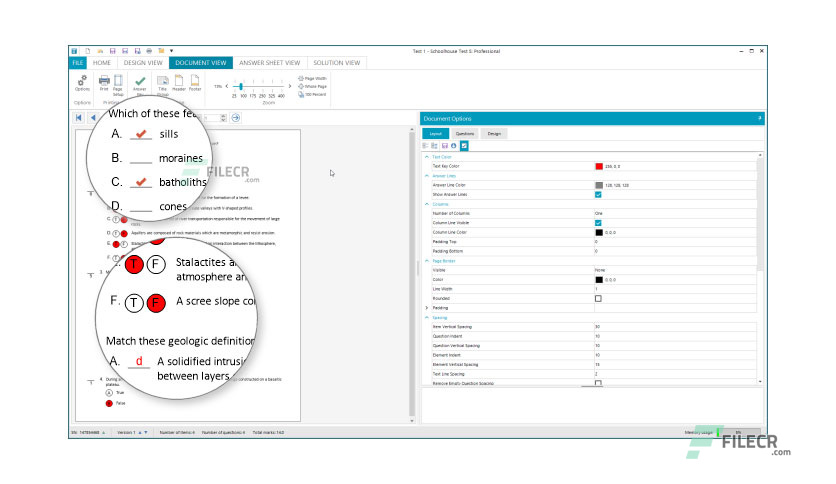Click the Page Width zoom button
The width and height of the screenshot is (836, 484).
coord(312,78)
